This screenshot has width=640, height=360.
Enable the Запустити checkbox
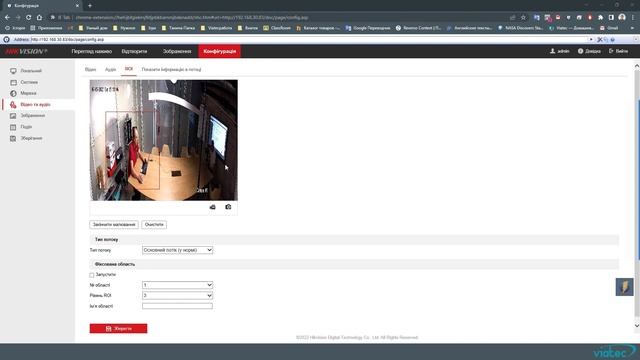92,275
